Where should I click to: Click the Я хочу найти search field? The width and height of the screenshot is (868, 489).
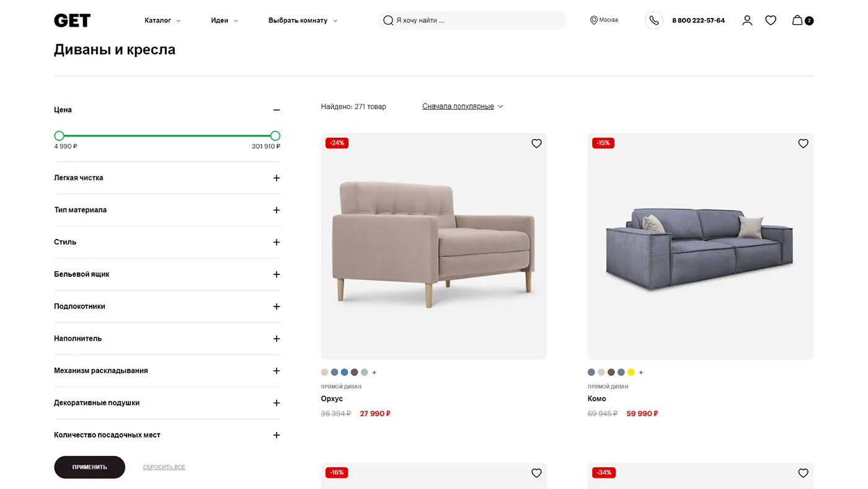pos(477,20)
